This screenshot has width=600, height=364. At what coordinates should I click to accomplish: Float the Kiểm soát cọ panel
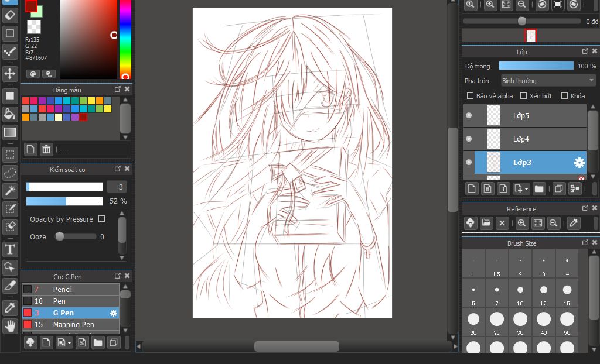point(117,169)
